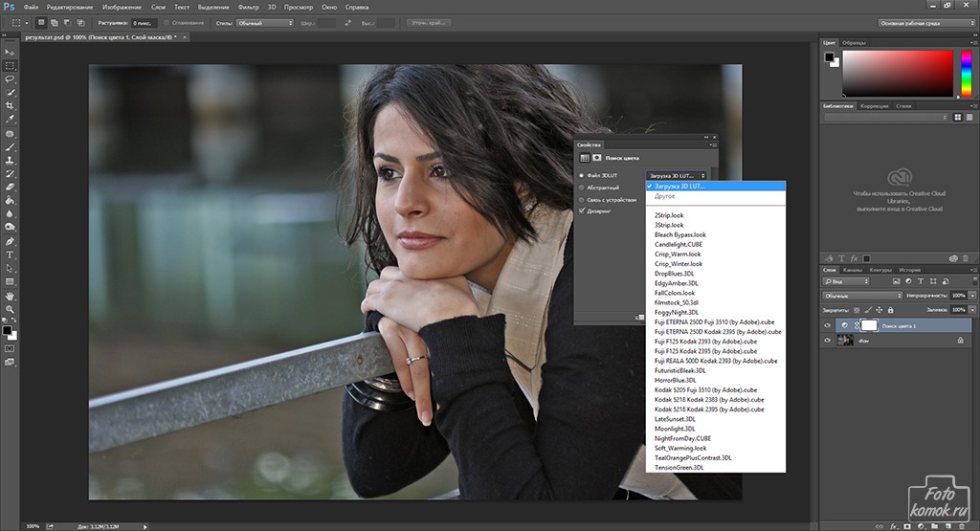Uncheck the Дизеринг checkbox
Viewport: 980px width, 531px height.
pyautogui.click(x=582, y=210)
